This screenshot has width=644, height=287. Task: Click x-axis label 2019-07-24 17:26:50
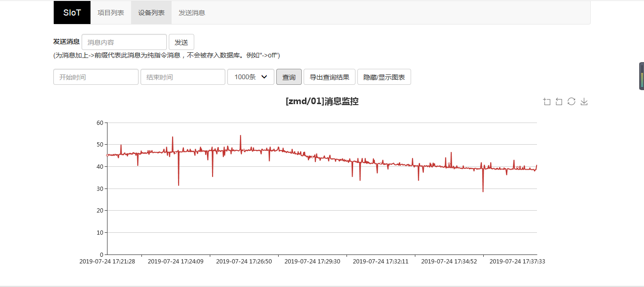click(244, 261)
